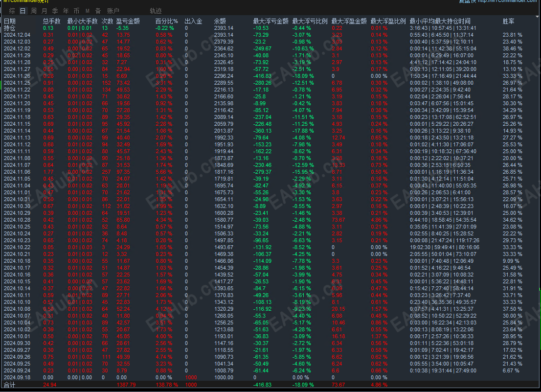Click the 1580.77 balance cell

[x=224, y=220]
